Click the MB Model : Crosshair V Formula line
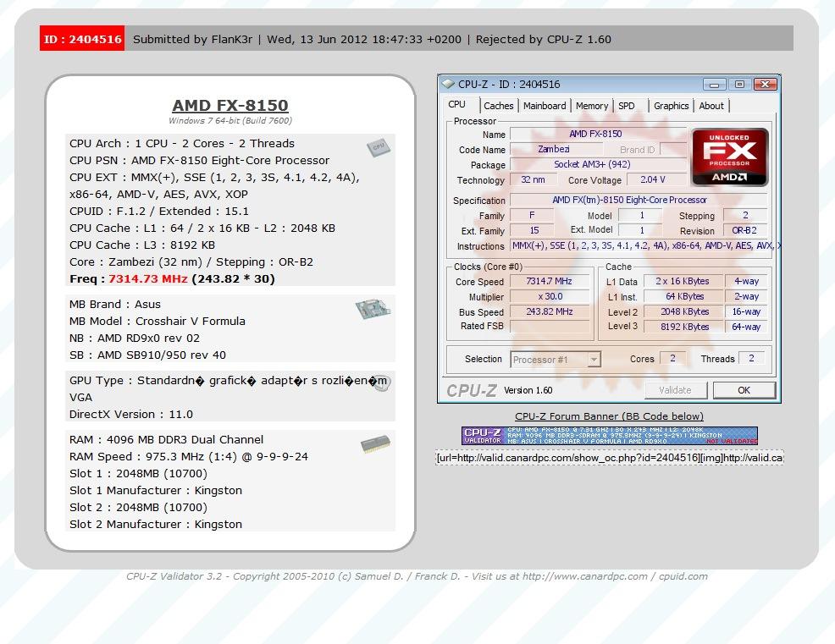Viewport: 835px width, 644px height. coord(158,321)
